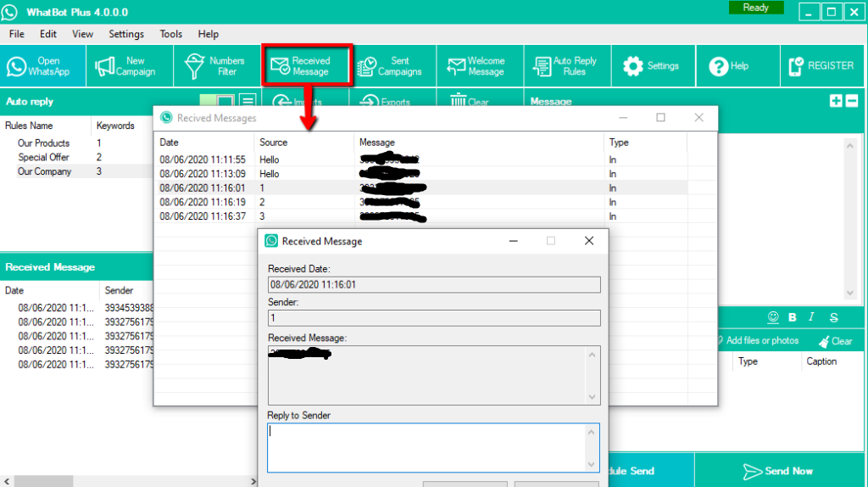Click Clear next to Add files or photos
Image resolution: width=868 pixels, height=487 pixels.
pyautogui.click(x=835, y=341)
